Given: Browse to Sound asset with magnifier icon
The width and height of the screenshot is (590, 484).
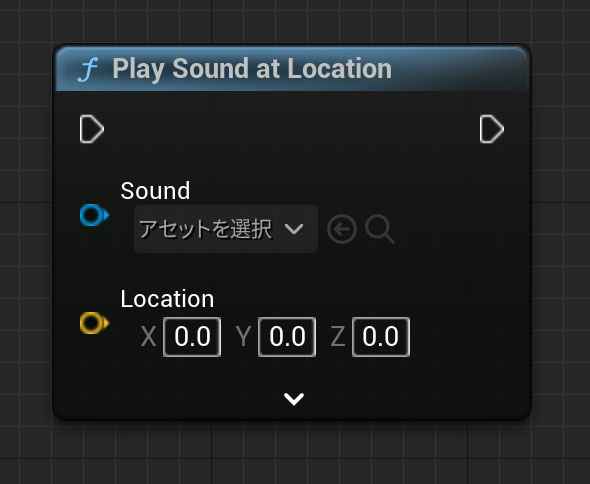Looking at the screenshot, I should (379, 229).
